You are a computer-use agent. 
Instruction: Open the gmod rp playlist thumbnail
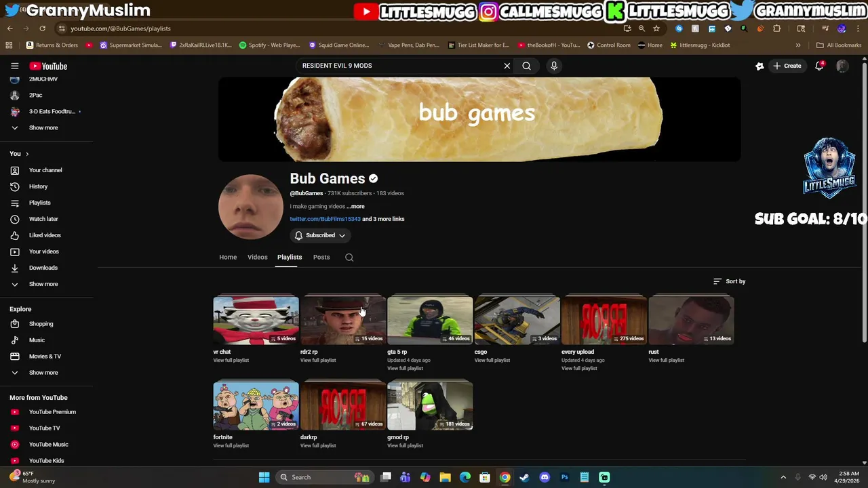[x=430, y=405]
